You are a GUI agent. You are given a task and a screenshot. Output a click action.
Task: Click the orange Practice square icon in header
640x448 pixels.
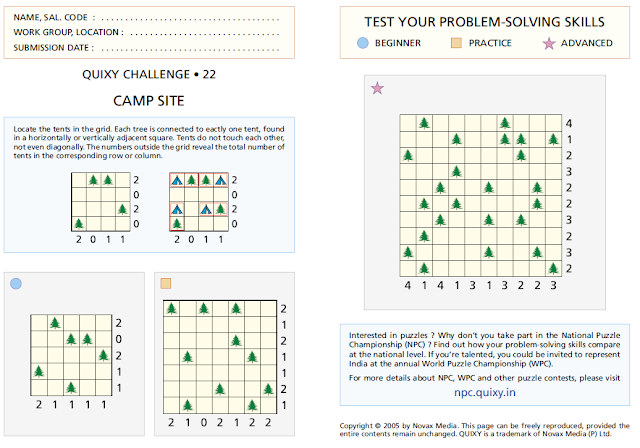tap(456, 43)
